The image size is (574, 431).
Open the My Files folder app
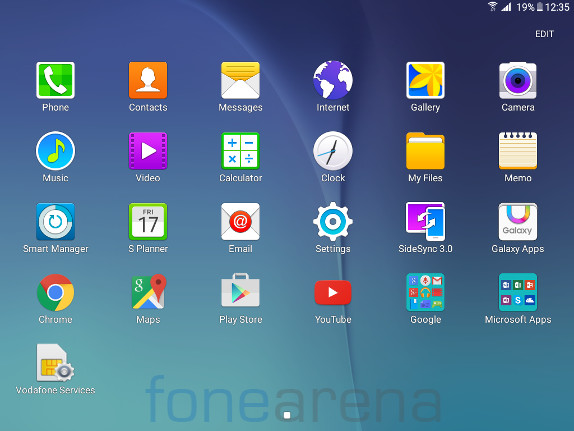click(425, 151)
